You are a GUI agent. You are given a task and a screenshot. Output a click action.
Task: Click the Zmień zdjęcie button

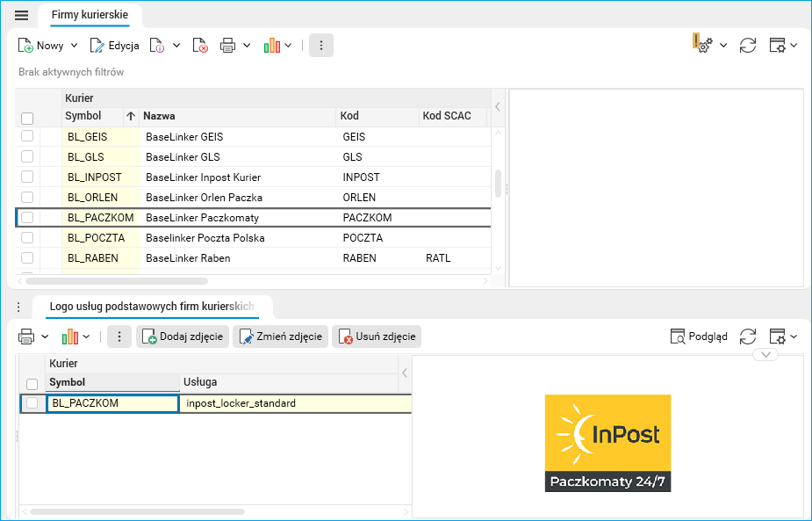280,336
